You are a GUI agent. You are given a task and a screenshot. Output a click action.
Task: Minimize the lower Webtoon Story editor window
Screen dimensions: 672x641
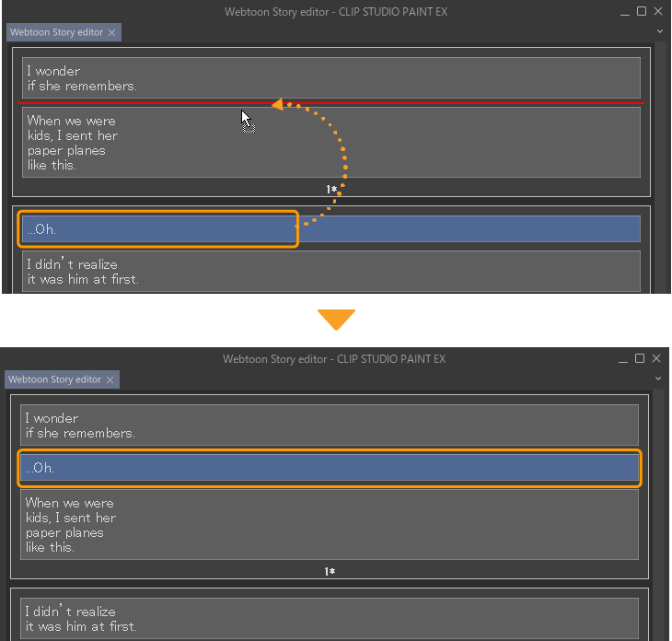tap(622, 359)
